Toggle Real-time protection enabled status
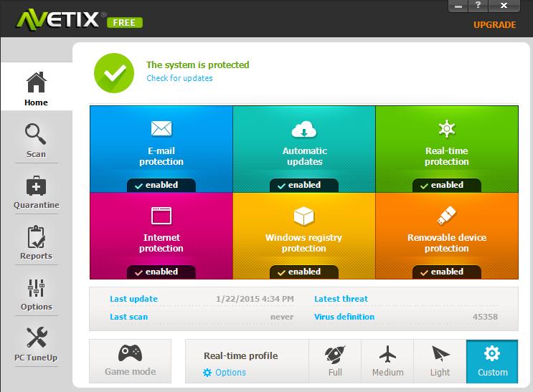 pyautogui.click(x=447, y=185)
